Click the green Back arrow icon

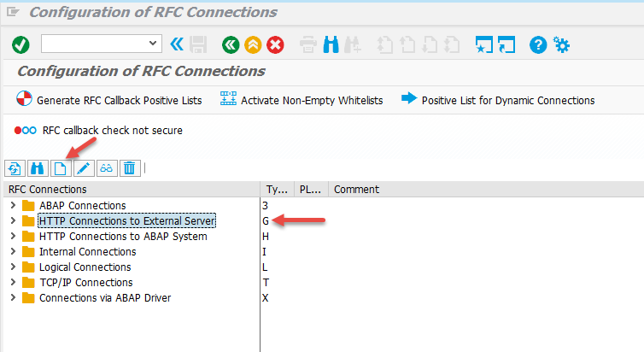click(230, 44)
